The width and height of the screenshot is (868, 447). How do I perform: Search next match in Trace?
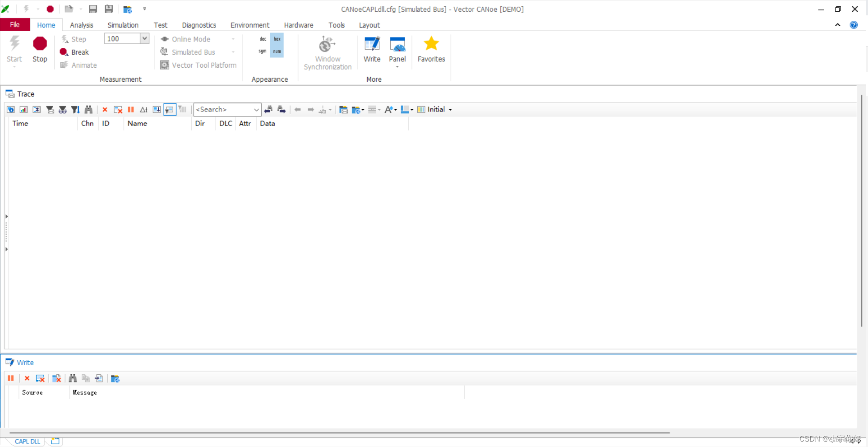coord(282,109)
